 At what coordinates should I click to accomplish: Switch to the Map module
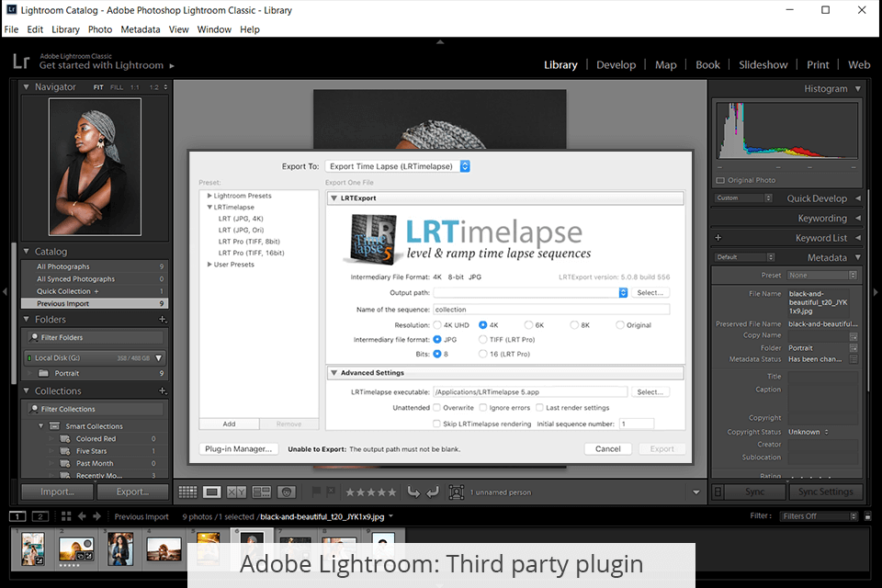[665, 64]
